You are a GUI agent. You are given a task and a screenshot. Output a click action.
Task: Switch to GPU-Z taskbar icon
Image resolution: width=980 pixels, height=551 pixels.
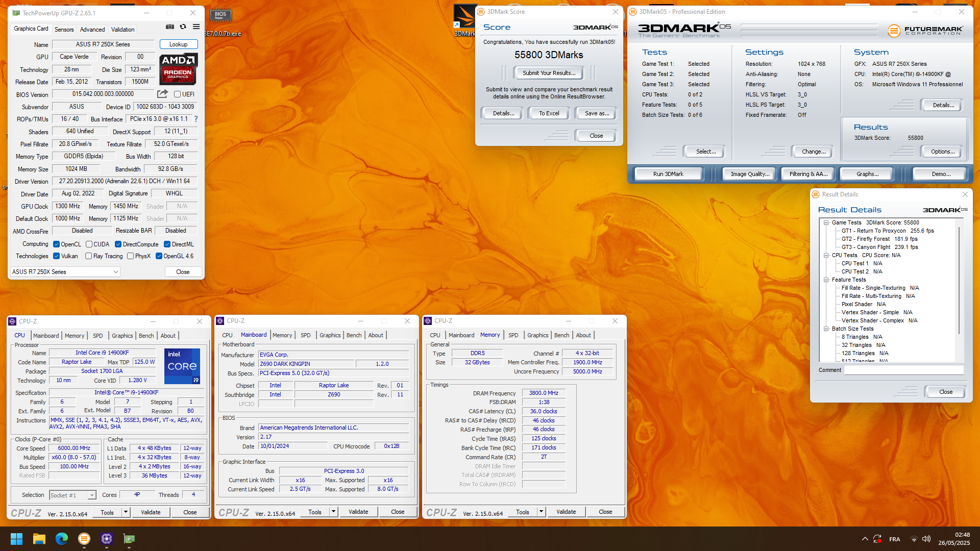(129, 539)
